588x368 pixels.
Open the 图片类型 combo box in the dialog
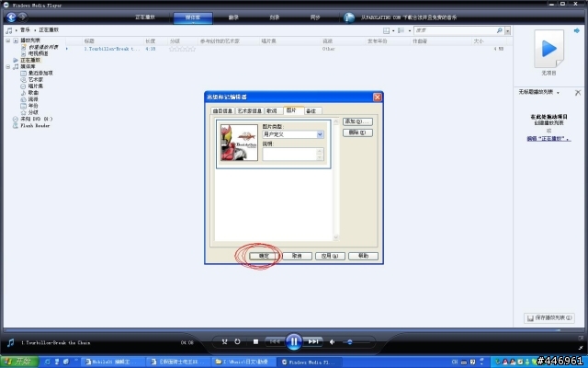[292, 134]
